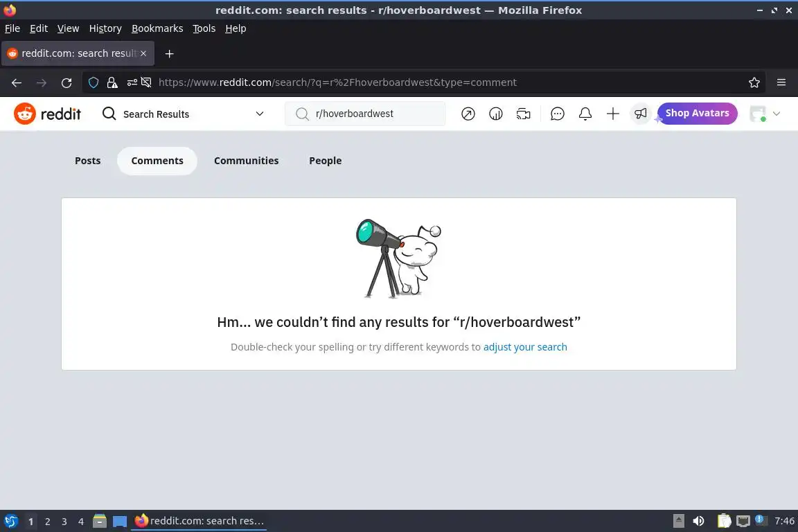Open the Bookmarks menu
This screenshot has height=532, width=798.
click(x=157, y=28)
